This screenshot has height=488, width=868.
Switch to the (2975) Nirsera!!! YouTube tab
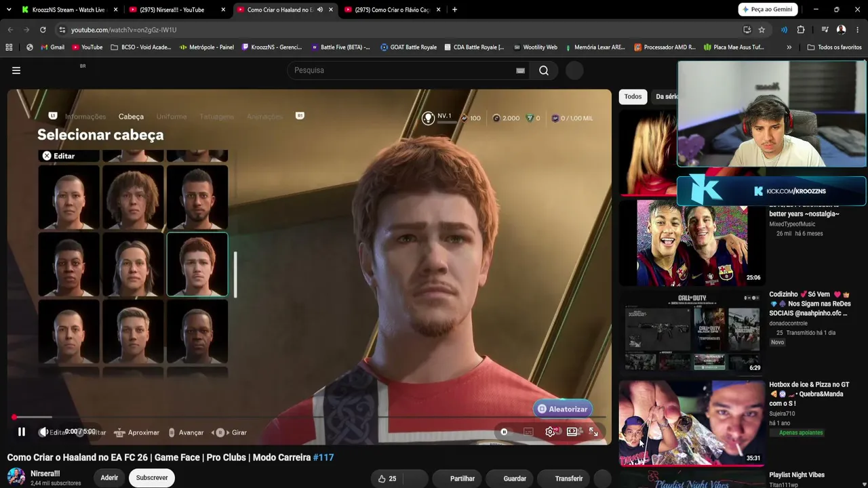click(177, 9)
